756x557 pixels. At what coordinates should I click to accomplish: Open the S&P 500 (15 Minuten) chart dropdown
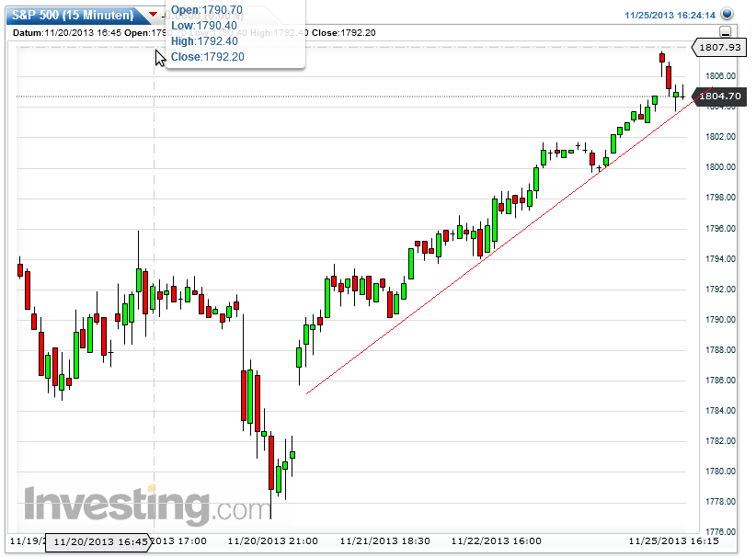(x=72, y=15)
